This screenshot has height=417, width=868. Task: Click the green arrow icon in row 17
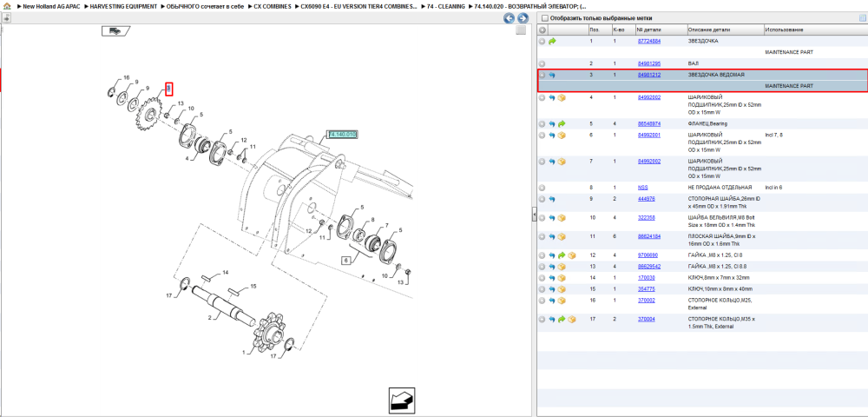coord(562,320)
